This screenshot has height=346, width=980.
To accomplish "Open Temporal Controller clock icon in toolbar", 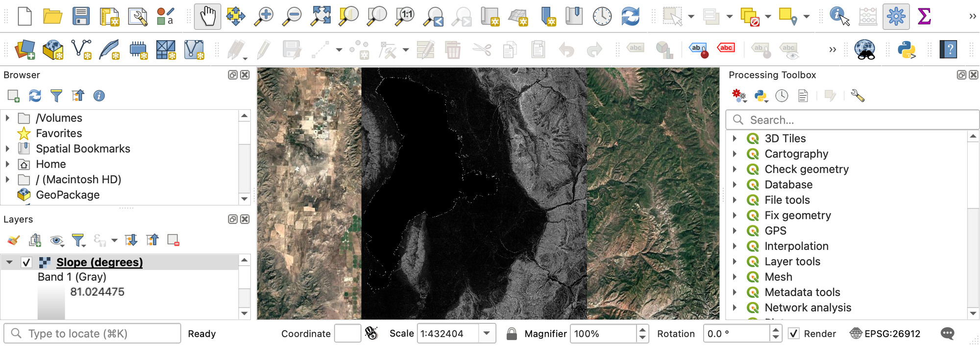I will pyautogui.click(x=602, y=16).
